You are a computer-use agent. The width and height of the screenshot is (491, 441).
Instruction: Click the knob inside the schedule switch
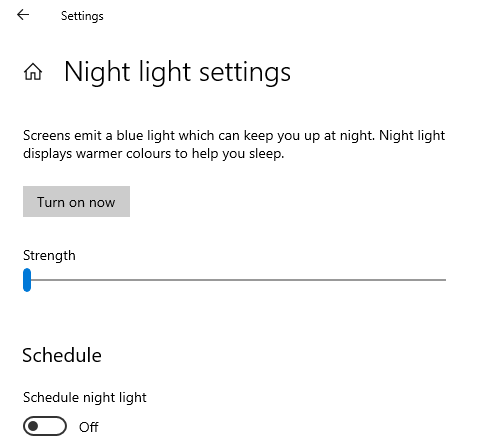[x=33, y=426]
